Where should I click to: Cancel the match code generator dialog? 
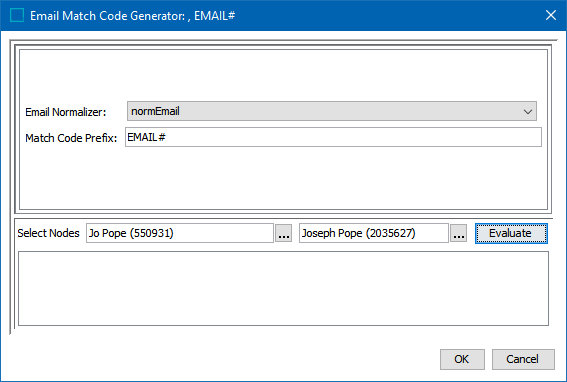pos(523,359)
